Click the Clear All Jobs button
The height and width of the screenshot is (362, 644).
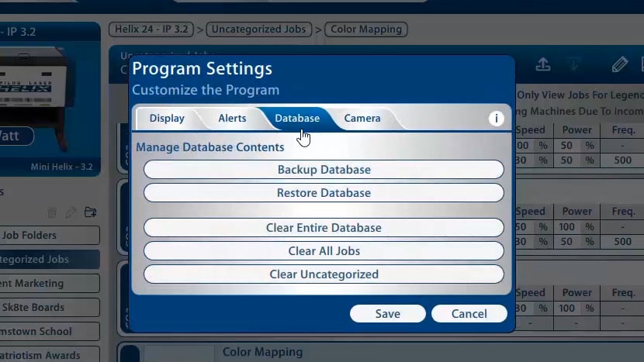tap(324, 251)
